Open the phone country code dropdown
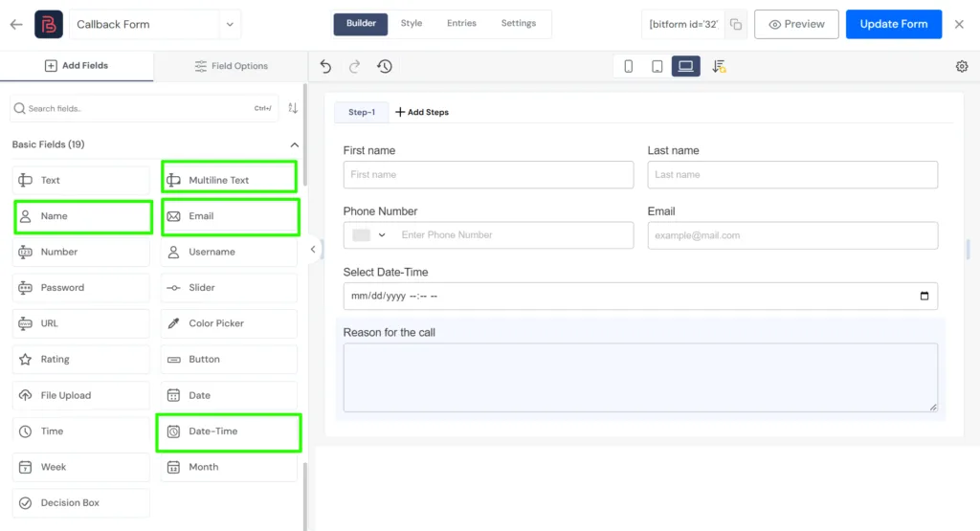 [368, 235]
